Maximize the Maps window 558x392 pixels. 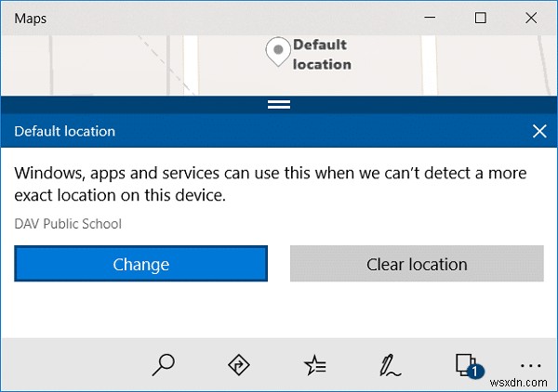(x=480, y=18)
